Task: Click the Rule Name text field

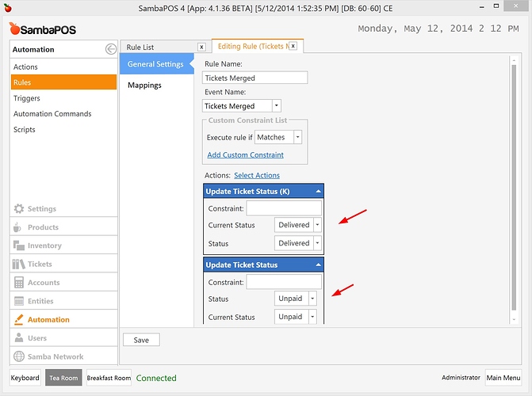Action: (x=255, y=78)
